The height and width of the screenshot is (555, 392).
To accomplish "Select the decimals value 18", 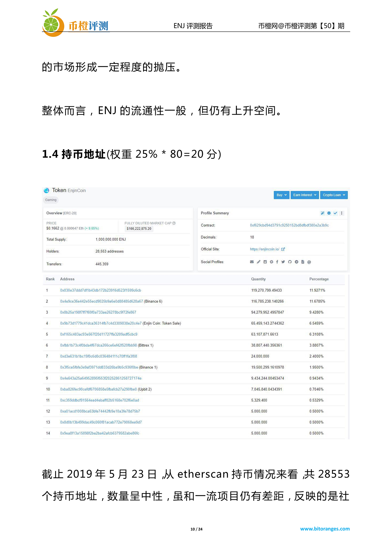I will pos(252,237).
